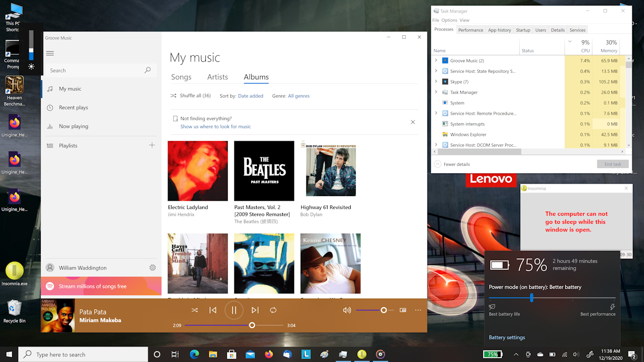Mute the Groove Music volume speaker
Screen dimensions: 644x362
pos(347,310)
